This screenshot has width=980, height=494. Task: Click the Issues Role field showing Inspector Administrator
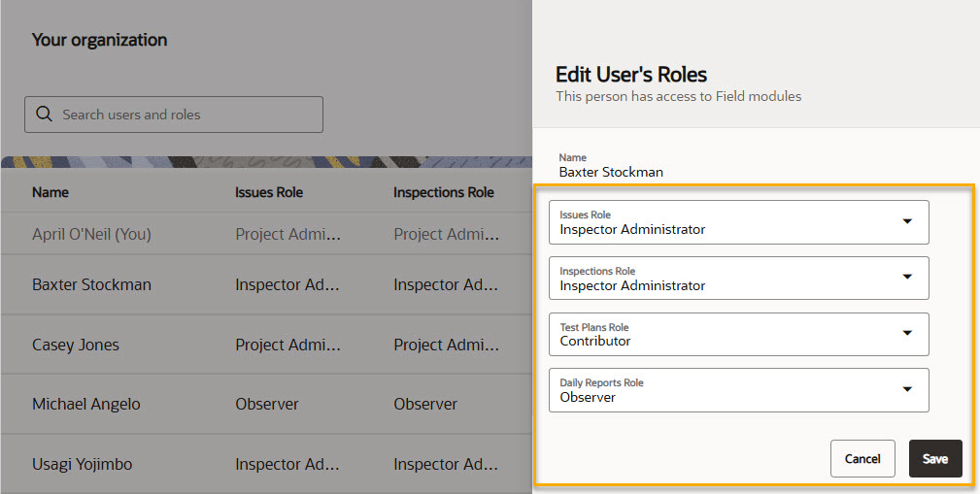[x=719, y=222]
